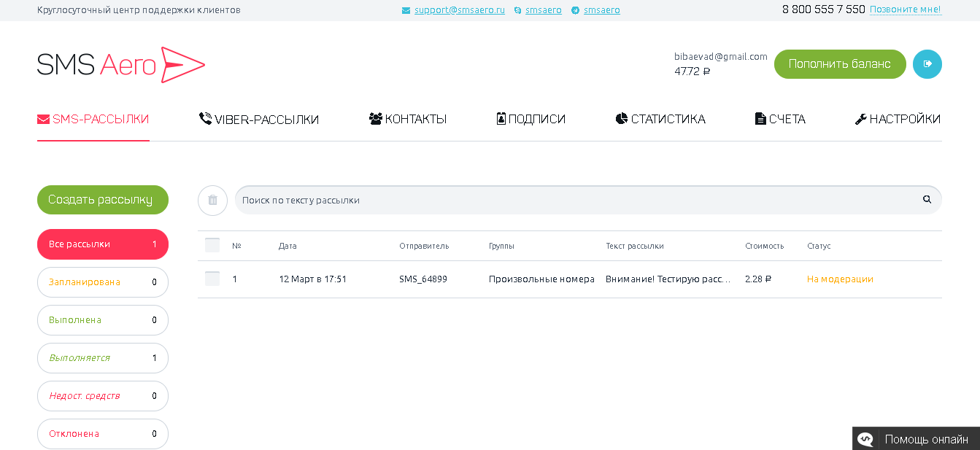This screenshot has width=980, height=450.
Task: Click the mailing text search field
Action: (511, 198)
